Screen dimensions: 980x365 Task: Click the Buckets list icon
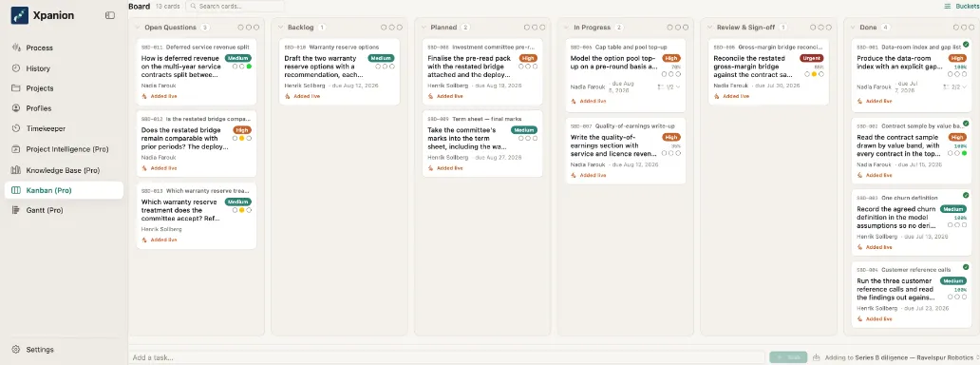point(948,7)
